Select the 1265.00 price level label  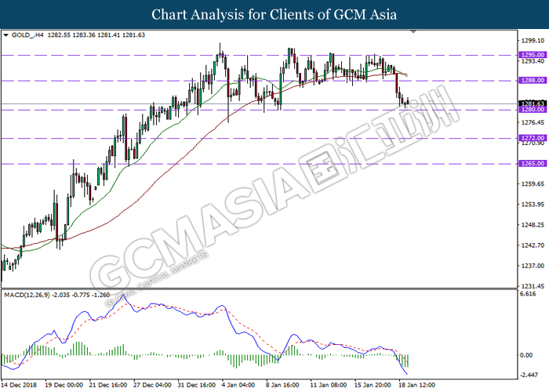click(x=533, y=163)
